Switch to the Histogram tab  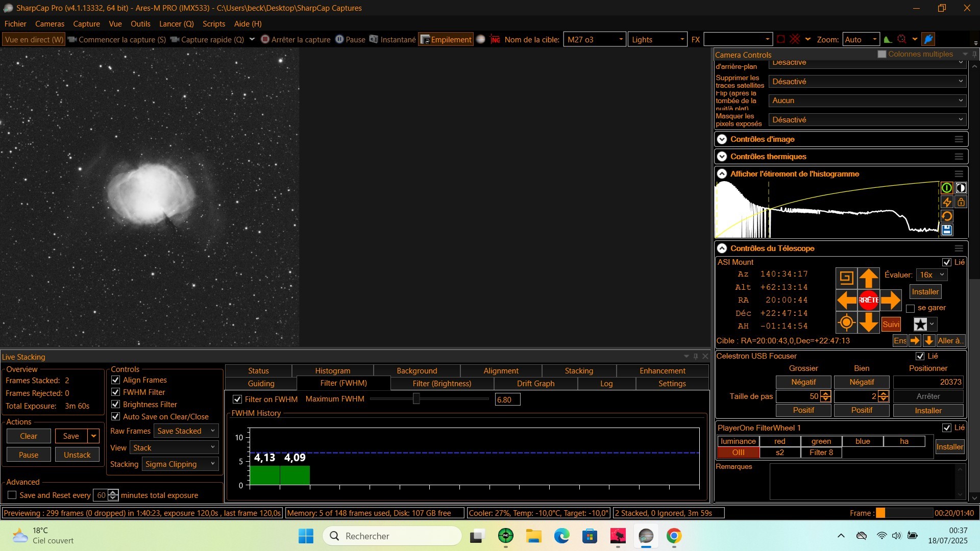pos(333,371)
